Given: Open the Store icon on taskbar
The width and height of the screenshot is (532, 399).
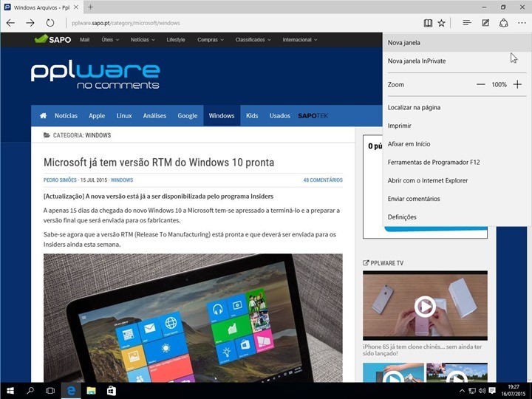Looking at the screenshot, I should pos(112,391).
